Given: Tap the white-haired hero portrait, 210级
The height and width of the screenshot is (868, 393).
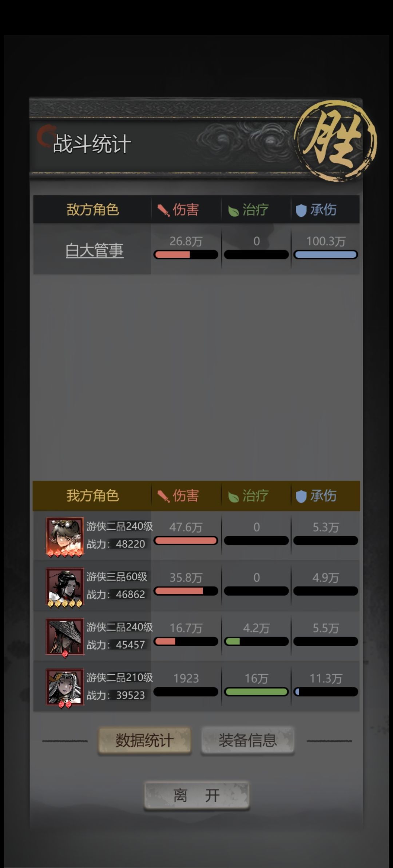Looking at the screenshot, I should (65, 688).
